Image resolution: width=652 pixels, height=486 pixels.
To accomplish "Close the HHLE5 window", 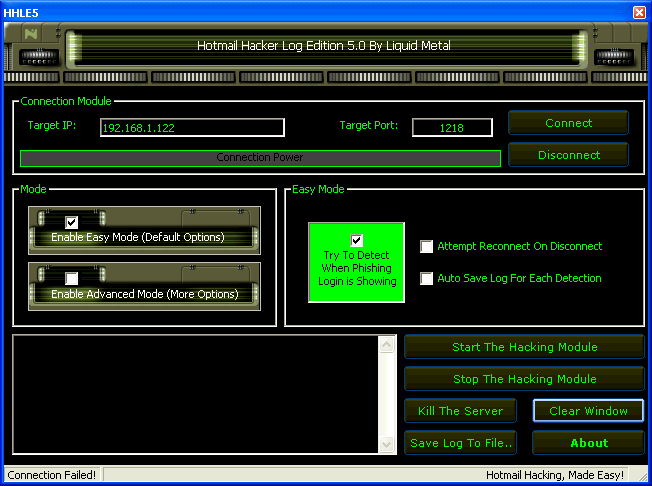I will point(639,11).
